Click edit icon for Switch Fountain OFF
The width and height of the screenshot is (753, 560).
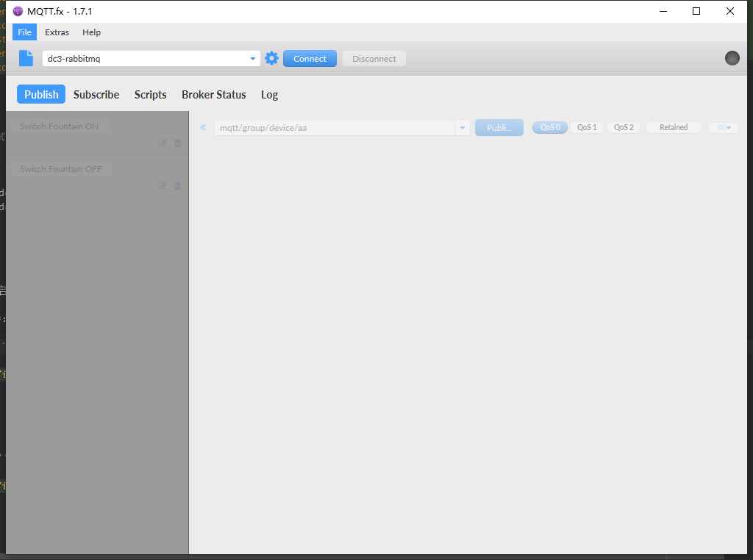(163, 186)
